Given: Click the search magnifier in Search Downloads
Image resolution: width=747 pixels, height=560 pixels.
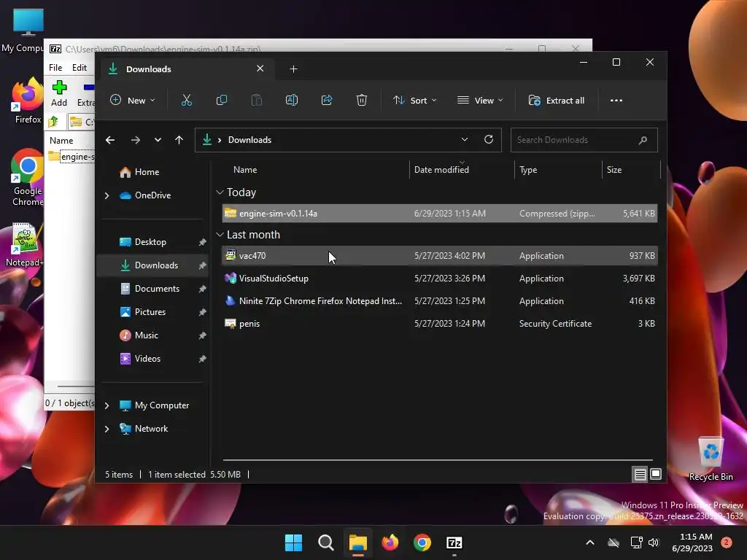Looking at the screenshot, I should pyautogui.click(x=643, y=140).
